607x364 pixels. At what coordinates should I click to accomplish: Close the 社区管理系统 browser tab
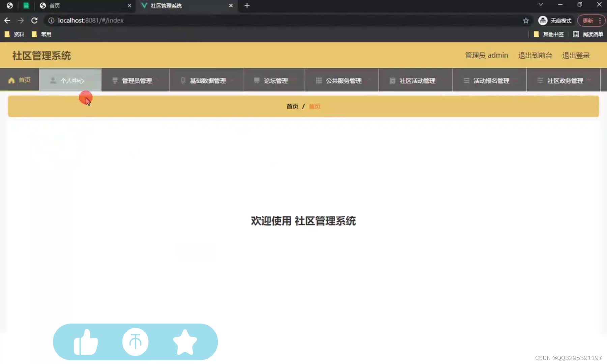[x=231, y=6]
